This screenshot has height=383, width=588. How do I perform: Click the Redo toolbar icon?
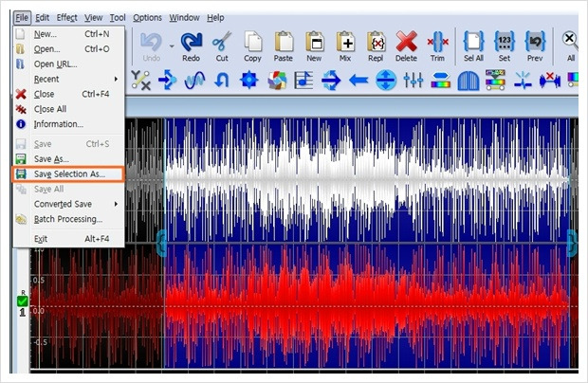pyautogui.click(x=192, y=46)
